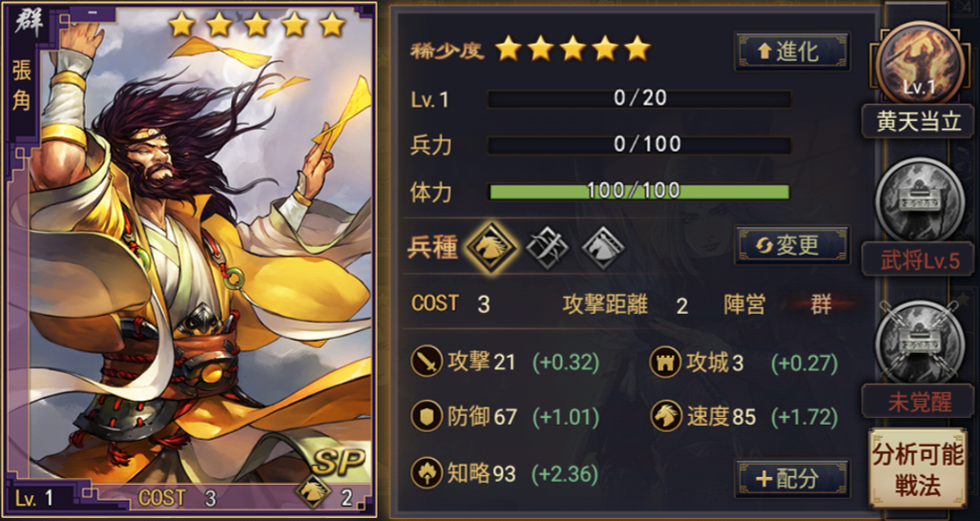980x521 pixels.
Task: Click the 進化 evolve button
Action: (x=793, y=52)
